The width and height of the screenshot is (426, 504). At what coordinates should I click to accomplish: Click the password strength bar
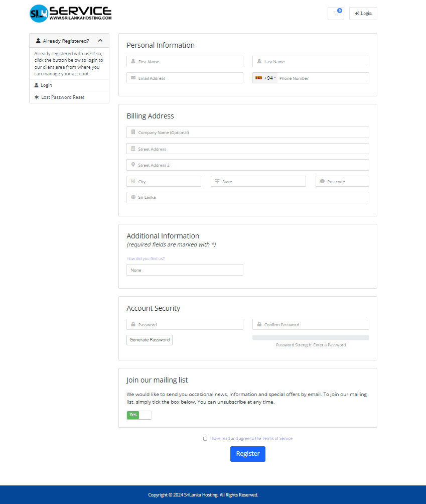(x=311, y=337)
